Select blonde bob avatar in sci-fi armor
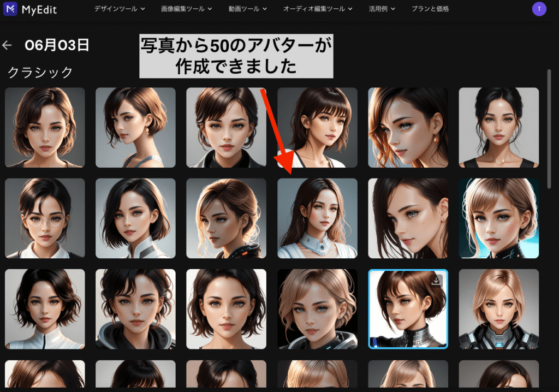This screenshot has height=392, width=559. click(x=499, y=309)
